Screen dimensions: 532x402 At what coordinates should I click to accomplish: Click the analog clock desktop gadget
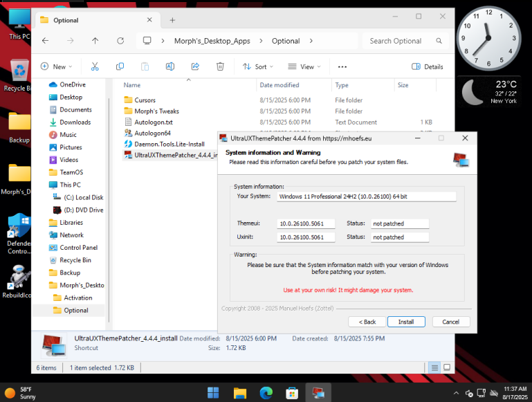pos(488,38)
